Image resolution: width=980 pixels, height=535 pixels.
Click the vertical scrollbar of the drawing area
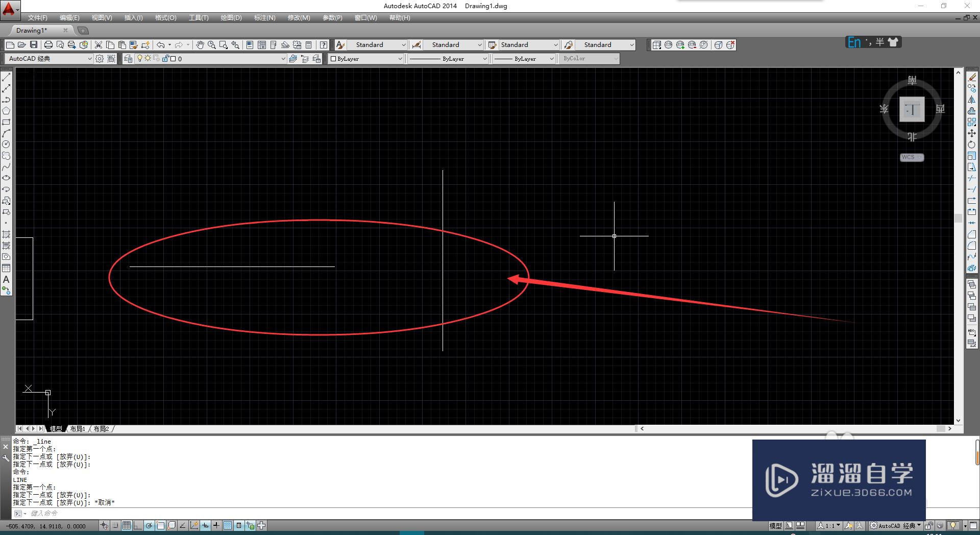pos(958,247)
